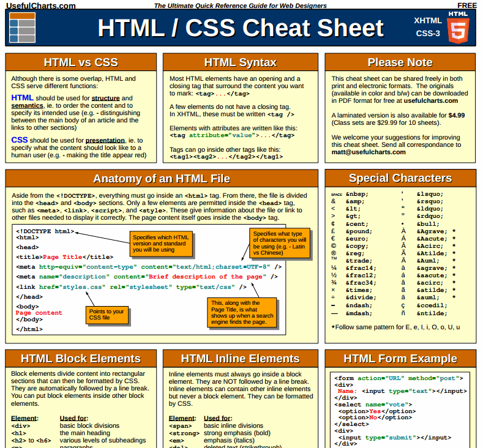Click the 'Specifies what type of characters' callout
Viewport: 483px width, 448px height.
(x=280, y=243)
